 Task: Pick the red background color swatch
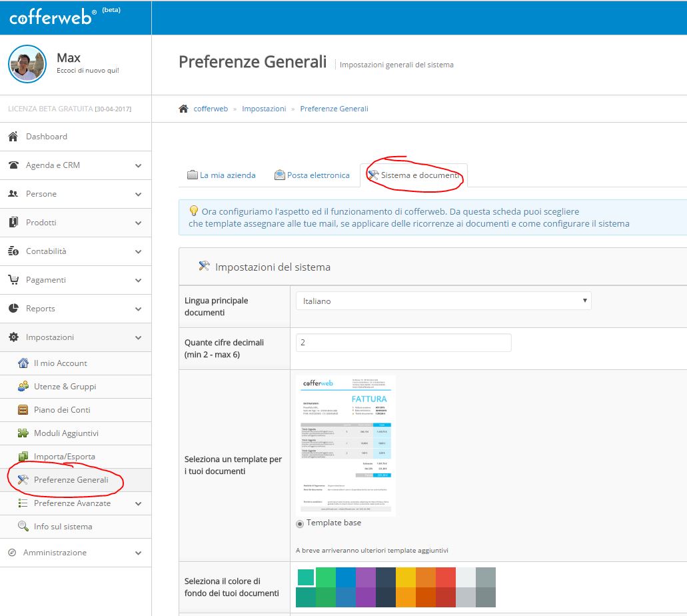coord(446,577)
